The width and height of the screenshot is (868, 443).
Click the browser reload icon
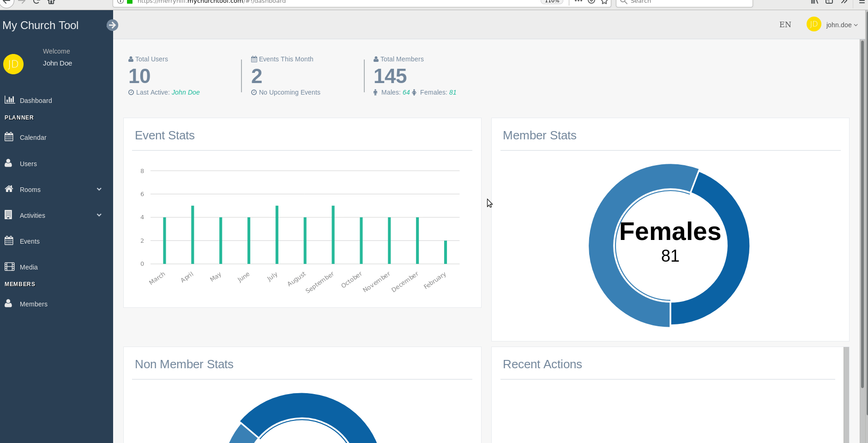pyautogui.click(x=36, y=1)
